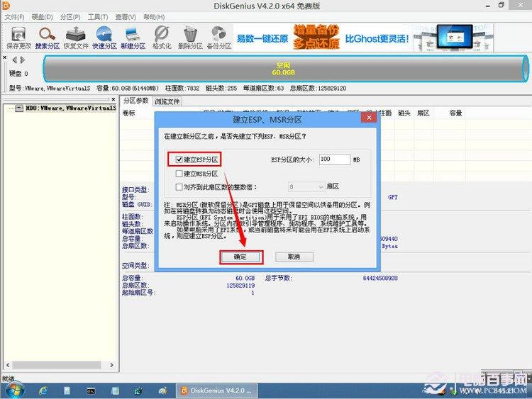Uncheck the 建立ESP分区 checkbox
The height and width of the screenshot is (399, 532).
(179, 159)
